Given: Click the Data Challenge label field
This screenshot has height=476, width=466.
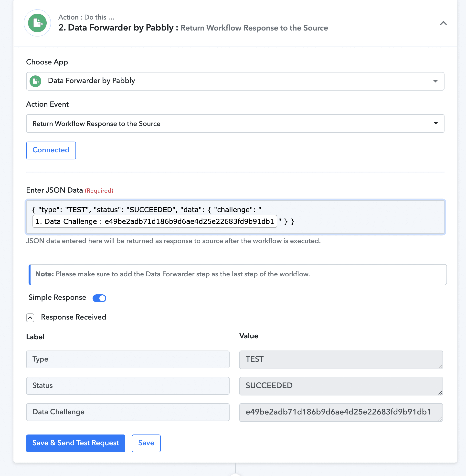Looking at the screenshot, I should (x=127, y=412).
